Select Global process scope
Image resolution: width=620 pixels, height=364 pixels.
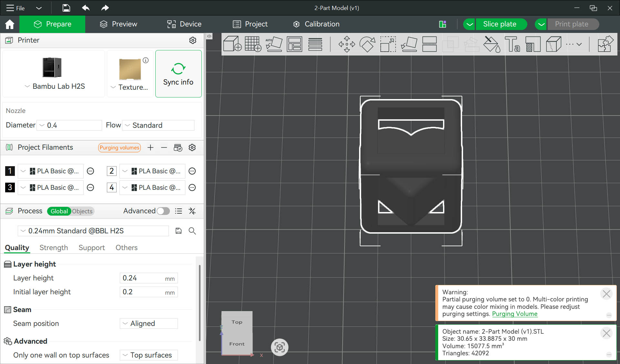point(59,211)
